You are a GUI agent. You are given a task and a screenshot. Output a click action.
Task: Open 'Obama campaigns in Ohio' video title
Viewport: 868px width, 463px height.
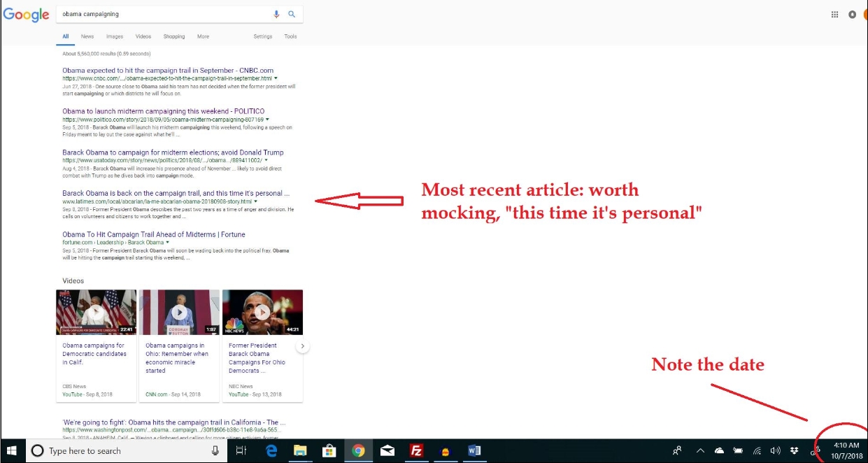[177, 358]
